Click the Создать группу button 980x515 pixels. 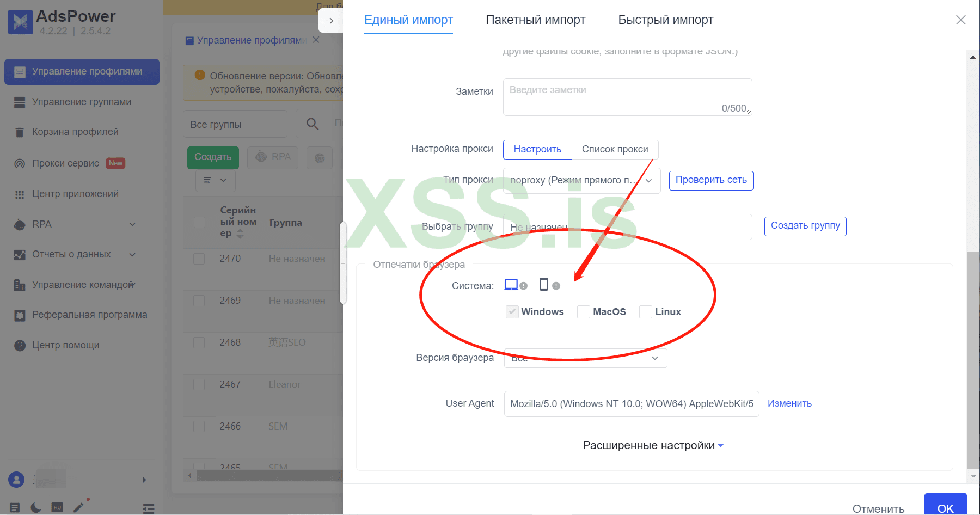(805, 226)
